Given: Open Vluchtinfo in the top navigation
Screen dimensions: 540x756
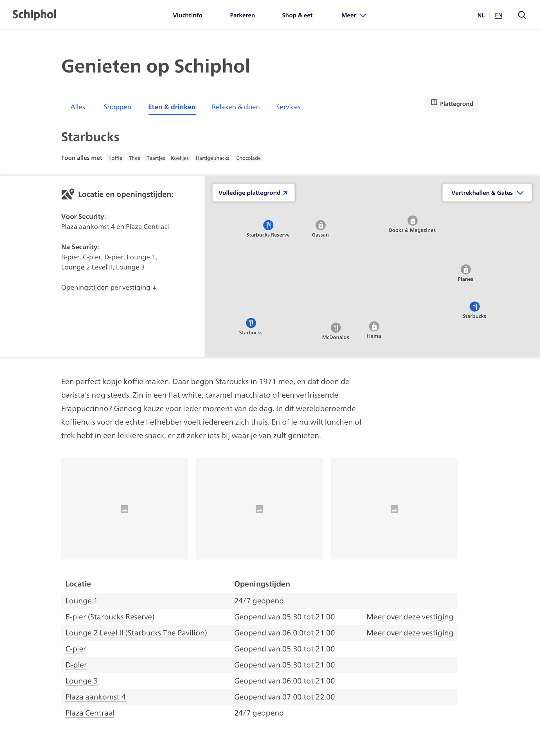Looking at the screenshot, I should tap(188, 15).
